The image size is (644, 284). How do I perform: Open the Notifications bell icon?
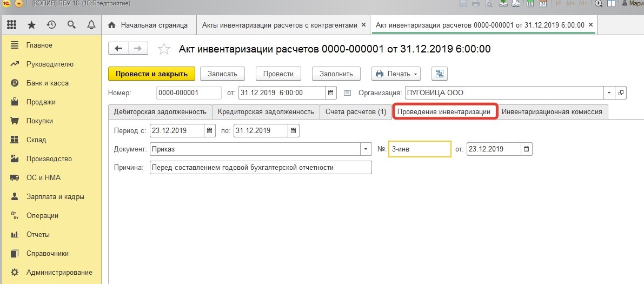(x=91, y=25)
